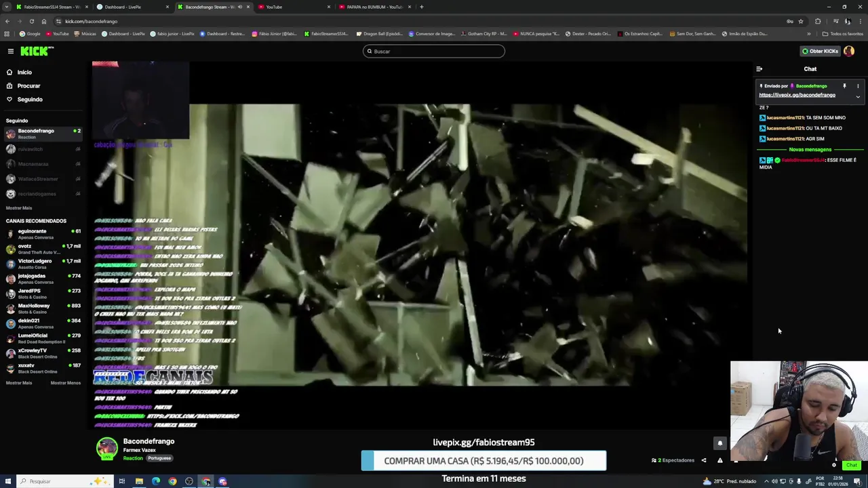
Task: Click Mostrar Menos for recommended channels
Action: [66, 383]
